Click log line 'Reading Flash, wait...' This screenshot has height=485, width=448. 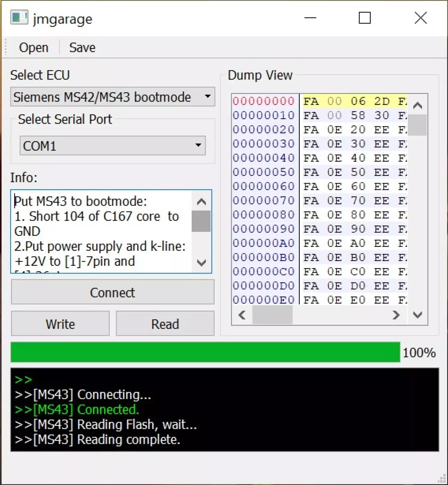click(x=106, y=425)
